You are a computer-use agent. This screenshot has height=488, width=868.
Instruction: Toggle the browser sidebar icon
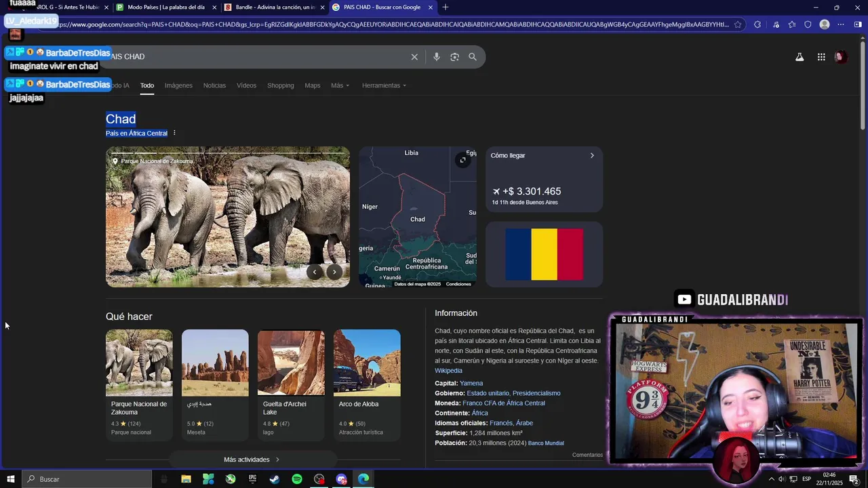[858, 24]
